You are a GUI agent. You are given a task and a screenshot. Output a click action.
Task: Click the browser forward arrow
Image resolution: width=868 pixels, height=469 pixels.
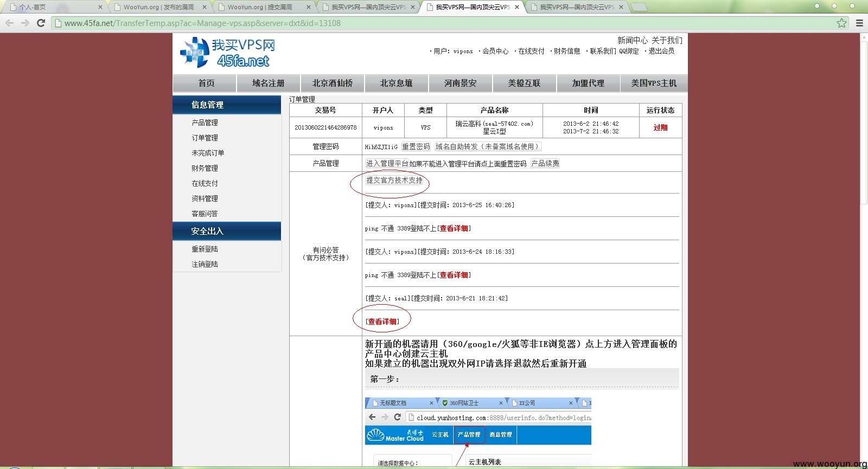25,23
